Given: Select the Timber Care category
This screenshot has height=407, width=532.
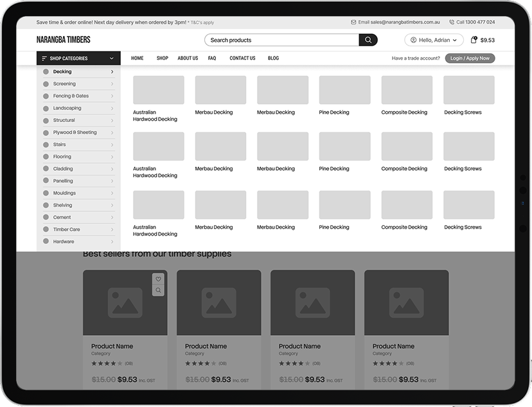Looking at the screenshot, I should click(67, 230).
